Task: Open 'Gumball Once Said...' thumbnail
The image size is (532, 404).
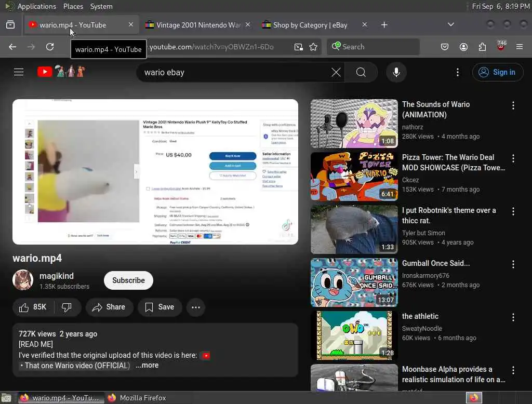Action: pos(354,282)
